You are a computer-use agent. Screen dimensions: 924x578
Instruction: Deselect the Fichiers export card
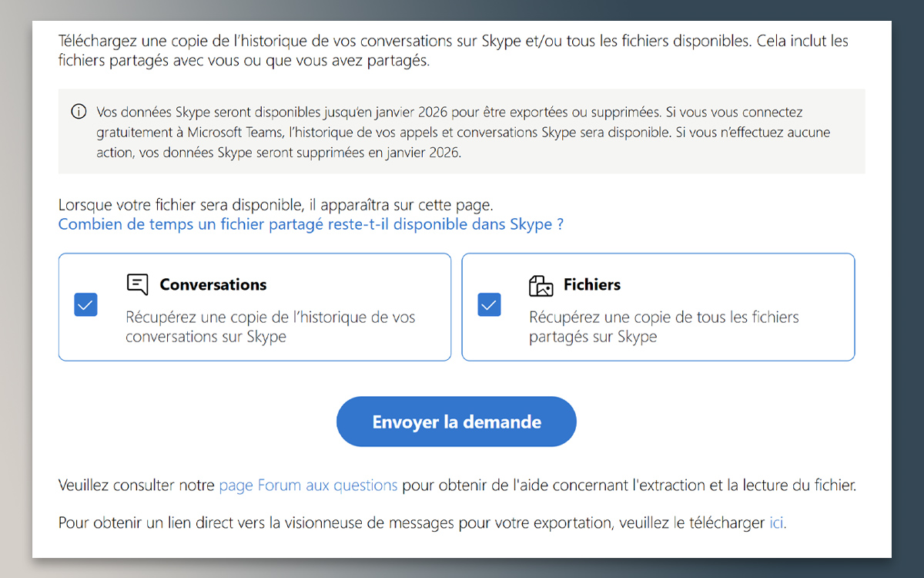(658, 307)
